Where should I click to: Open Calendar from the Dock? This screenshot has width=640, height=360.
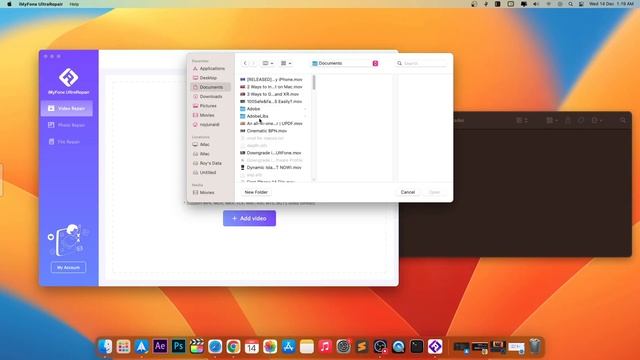(x=252, y=347)
